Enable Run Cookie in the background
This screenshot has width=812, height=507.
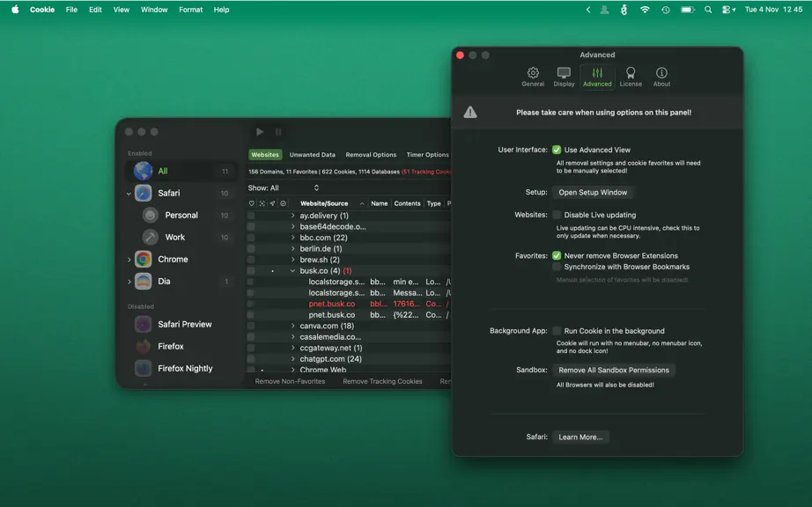[x=557, y=331]
